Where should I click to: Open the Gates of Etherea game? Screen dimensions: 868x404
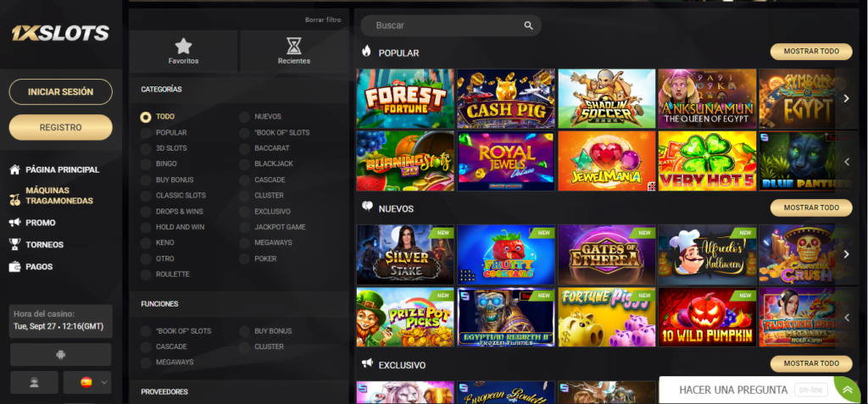[x=607, y=255]
